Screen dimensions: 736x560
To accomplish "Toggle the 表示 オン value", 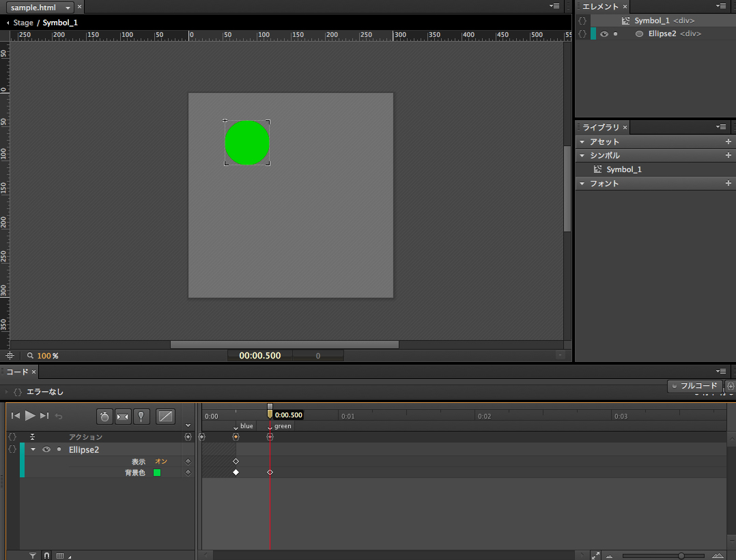I will coord(161,462).
